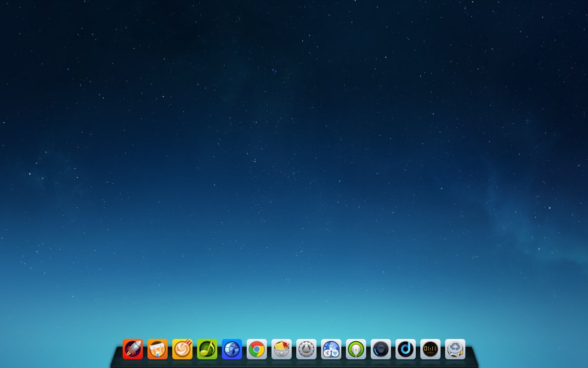
Task: Open the rocket Launcher icon in dock
Action: [x=133, y=349]
